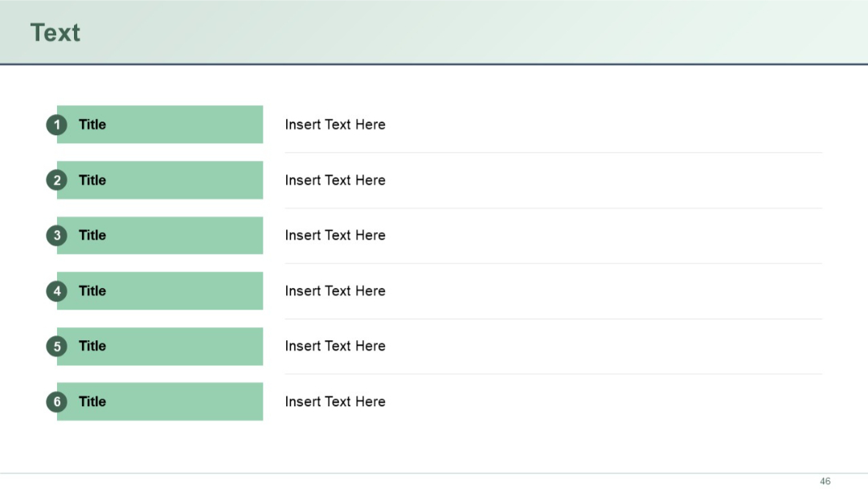Click Insert Text Here in the last row
The image size is (868, 489).
[x=335, y=401]
